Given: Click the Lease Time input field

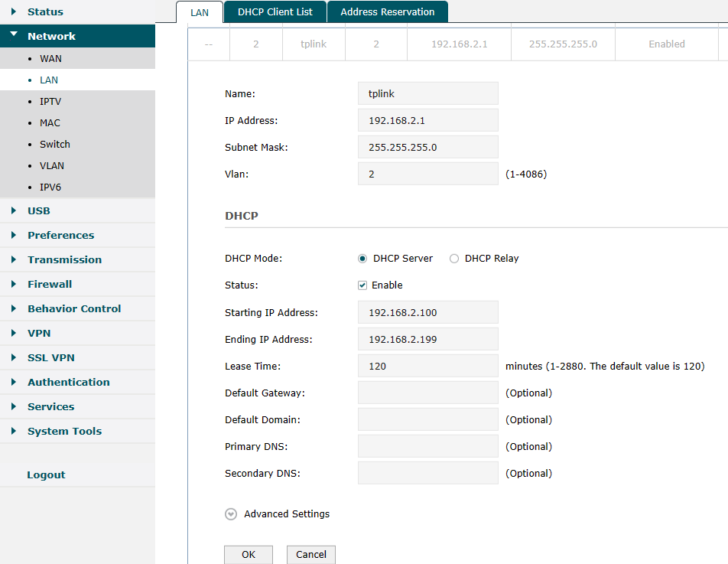Looking at the screenshot, I should (427, 366).
